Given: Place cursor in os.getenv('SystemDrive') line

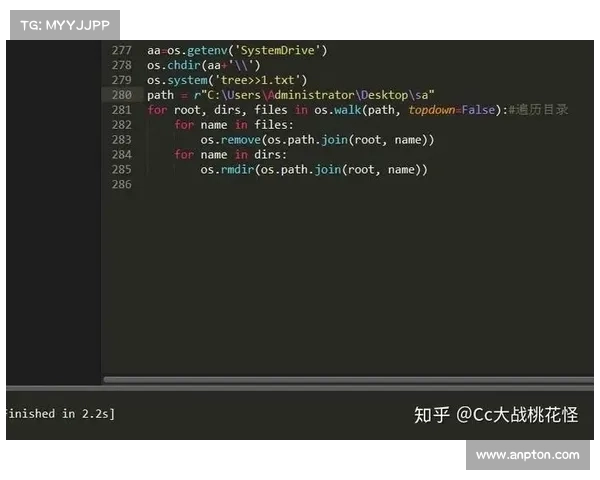Looking at the screenshot, I should click(237, 51).
